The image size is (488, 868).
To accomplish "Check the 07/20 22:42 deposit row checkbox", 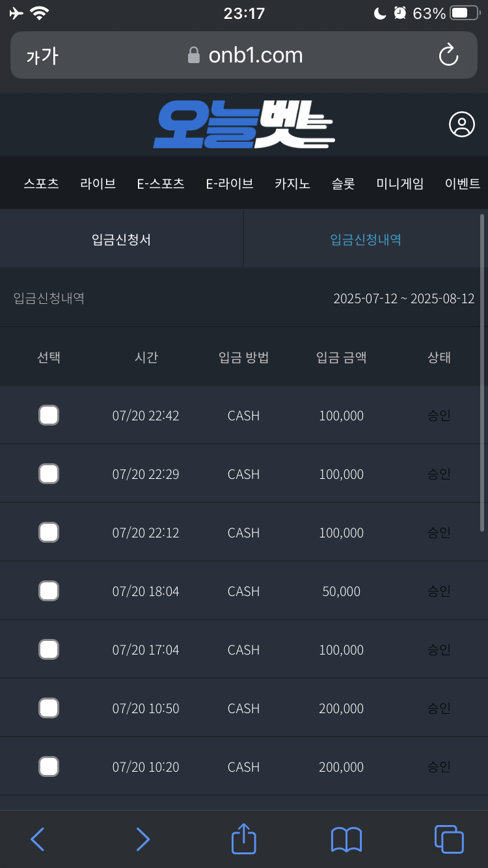I will [49, 414].
